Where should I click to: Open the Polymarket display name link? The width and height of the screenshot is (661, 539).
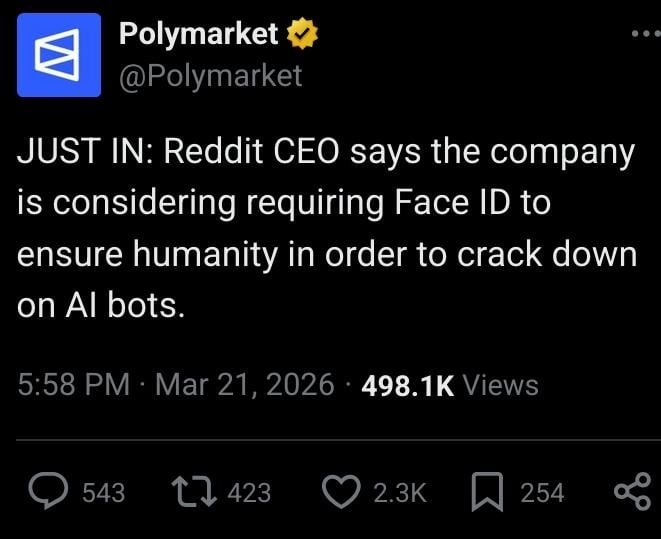point(198,34)
